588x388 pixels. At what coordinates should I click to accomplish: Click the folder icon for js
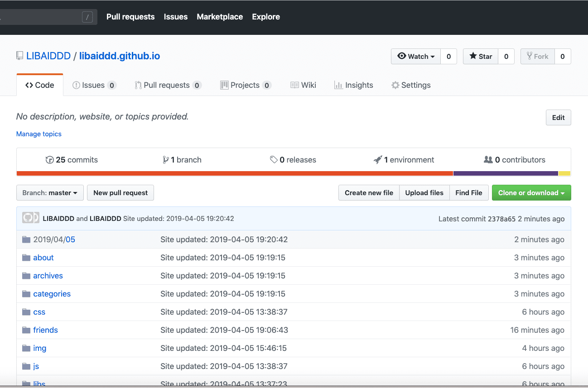tap(26, 366)
